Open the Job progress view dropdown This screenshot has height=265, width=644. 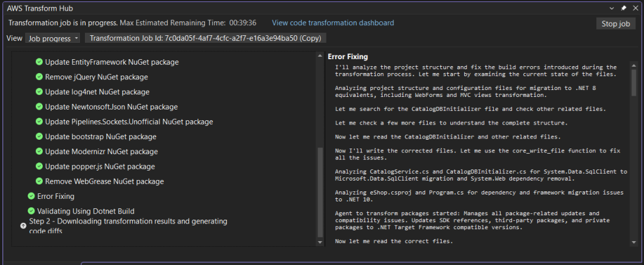pyautogui.click(x=54, y=38)
